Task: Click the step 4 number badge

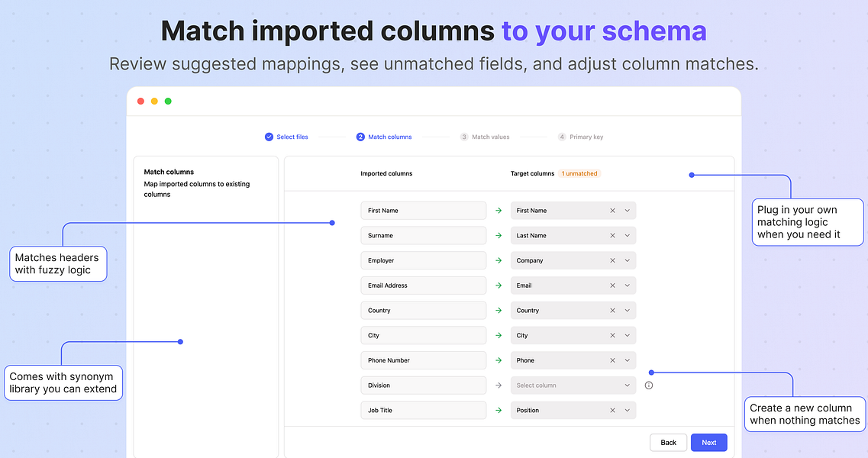Action: (x=562, y=137)
